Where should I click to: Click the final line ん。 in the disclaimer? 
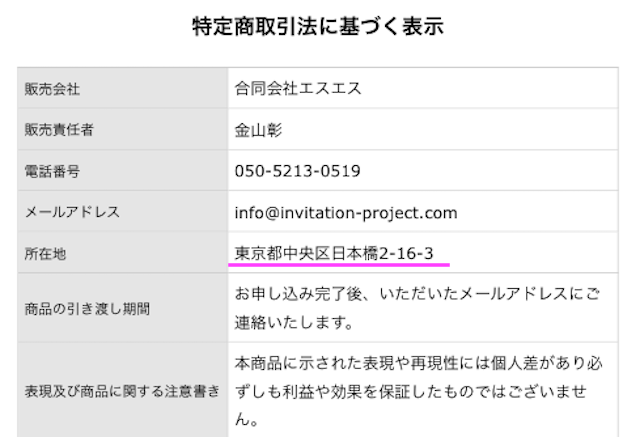(x=247, y=419)
